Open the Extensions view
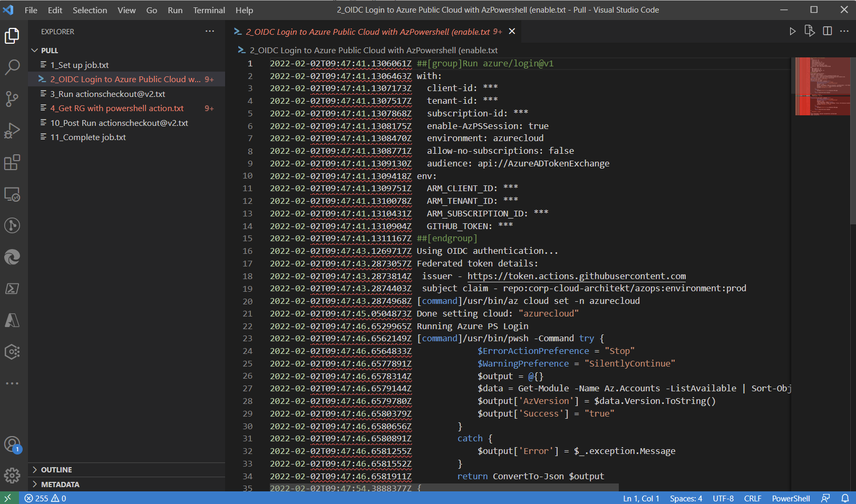This screenshot has height=504, width=856. pyautogui.click(x=12, y=162)
